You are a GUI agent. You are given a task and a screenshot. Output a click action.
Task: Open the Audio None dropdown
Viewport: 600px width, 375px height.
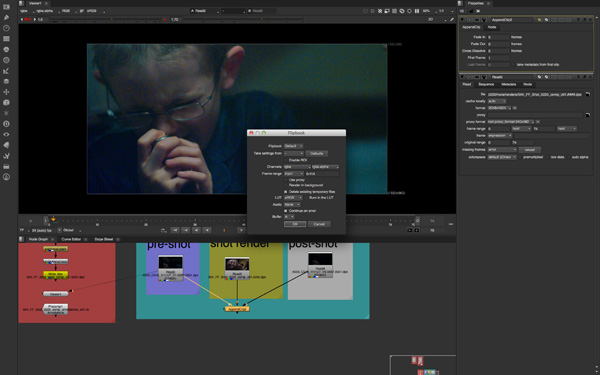pos(292,205)
